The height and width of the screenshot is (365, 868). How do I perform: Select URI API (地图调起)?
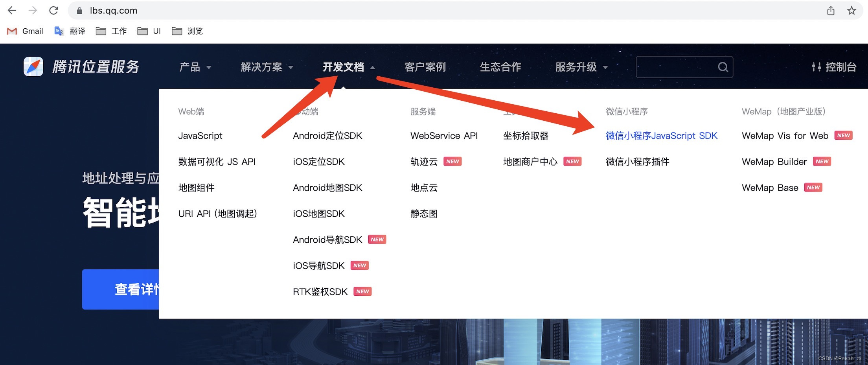tap(217, 214)
